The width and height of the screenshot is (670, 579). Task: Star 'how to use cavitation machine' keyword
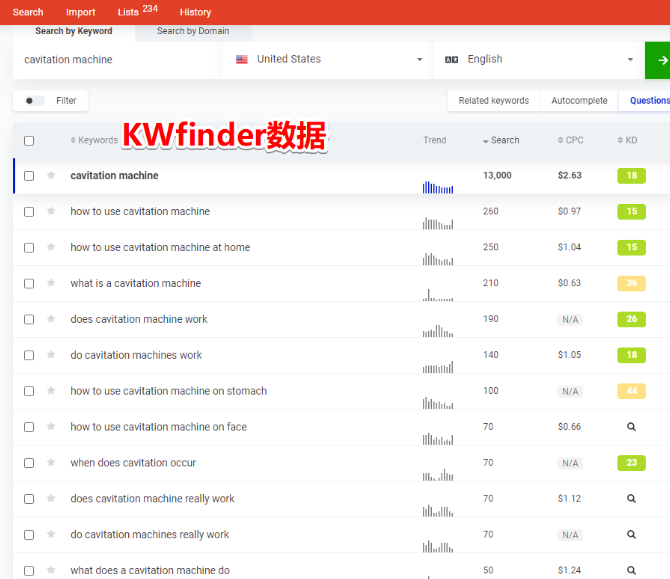point(51,212)
